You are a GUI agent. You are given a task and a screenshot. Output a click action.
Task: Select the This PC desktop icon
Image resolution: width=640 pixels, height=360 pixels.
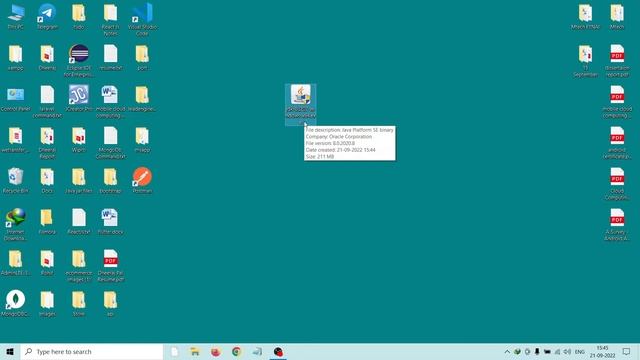16,17
